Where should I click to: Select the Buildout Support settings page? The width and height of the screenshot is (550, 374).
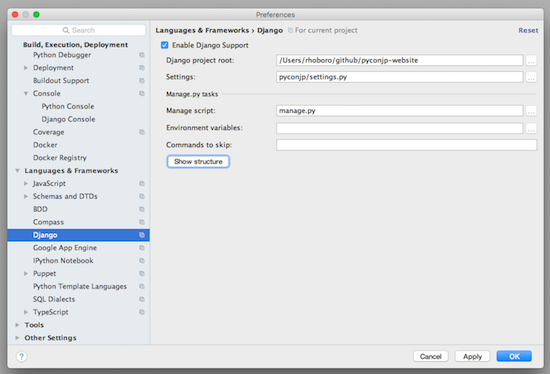point(61,81)
